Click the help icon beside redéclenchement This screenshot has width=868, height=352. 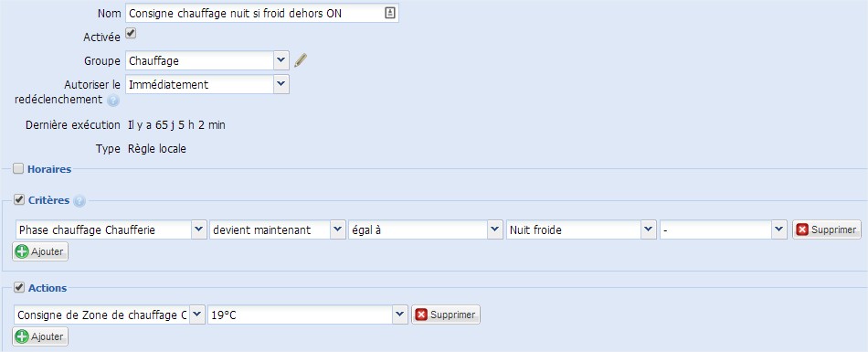113,101
